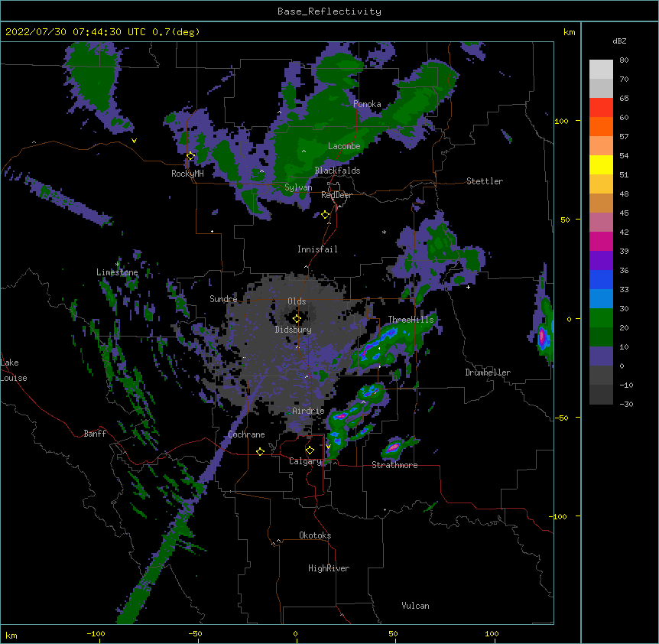Click the Didsbury label
This screenshot has width=659, height=644.
[x=294, y=330]
